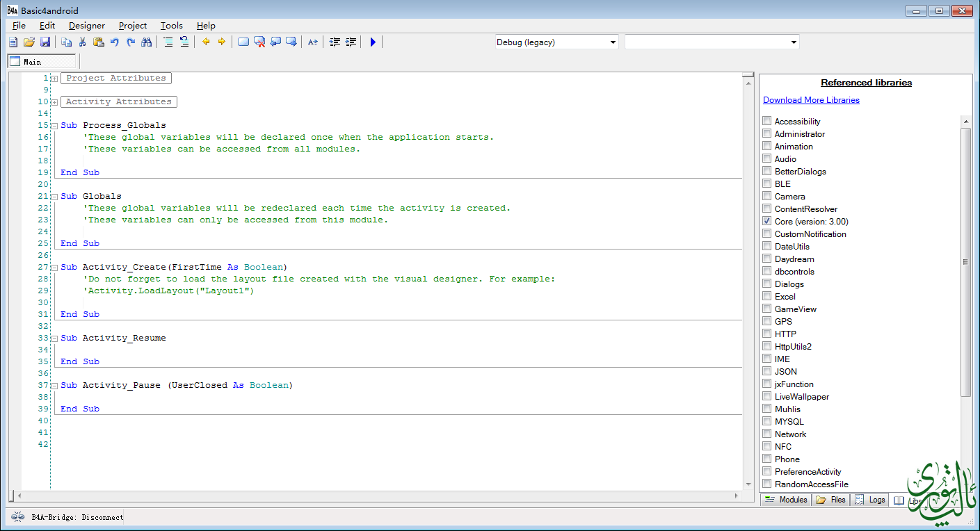
Task: Click the 'MYSQL' library name
Action: (789, 422)
